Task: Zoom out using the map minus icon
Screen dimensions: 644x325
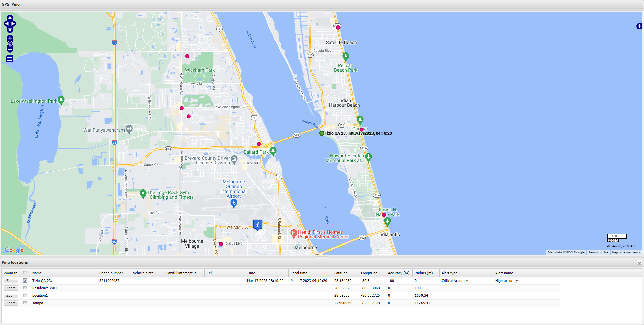Action: point(10,49)
